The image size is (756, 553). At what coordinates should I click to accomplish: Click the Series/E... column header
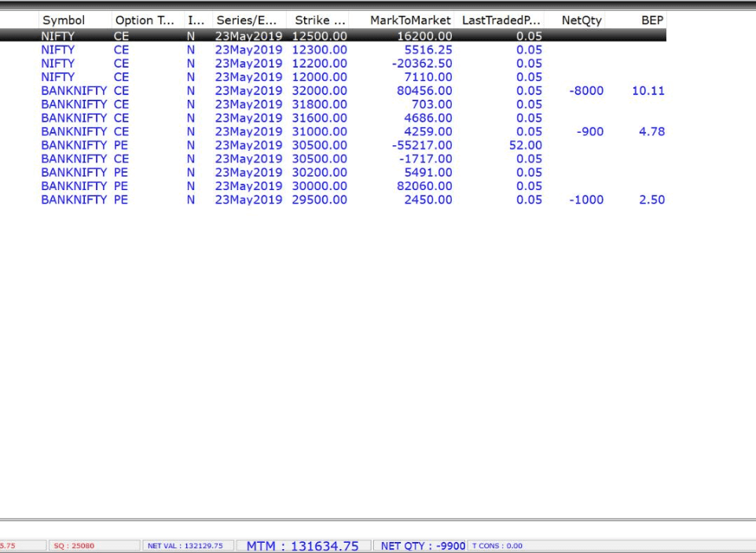click(x=250, y=20)
